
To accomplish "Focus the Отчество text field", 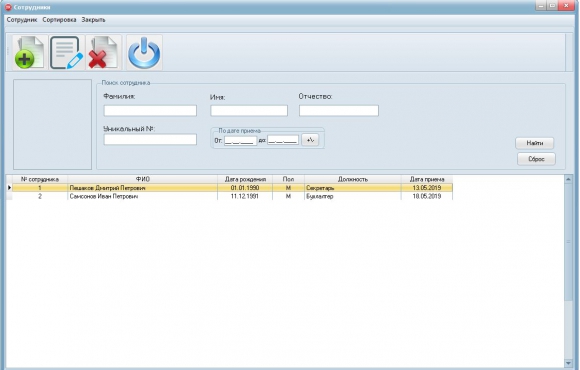I will 339,110.
